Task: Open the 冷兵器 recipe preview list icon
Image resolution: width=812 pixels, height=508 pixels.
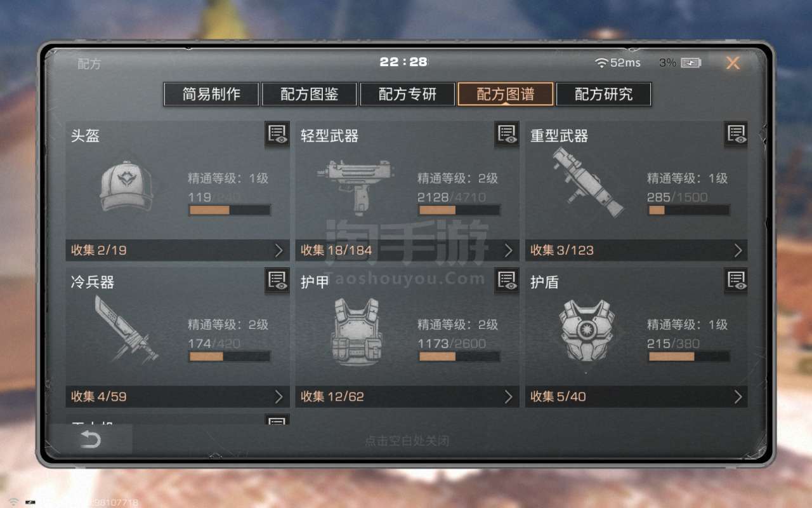Action: [x=277, y=280]
